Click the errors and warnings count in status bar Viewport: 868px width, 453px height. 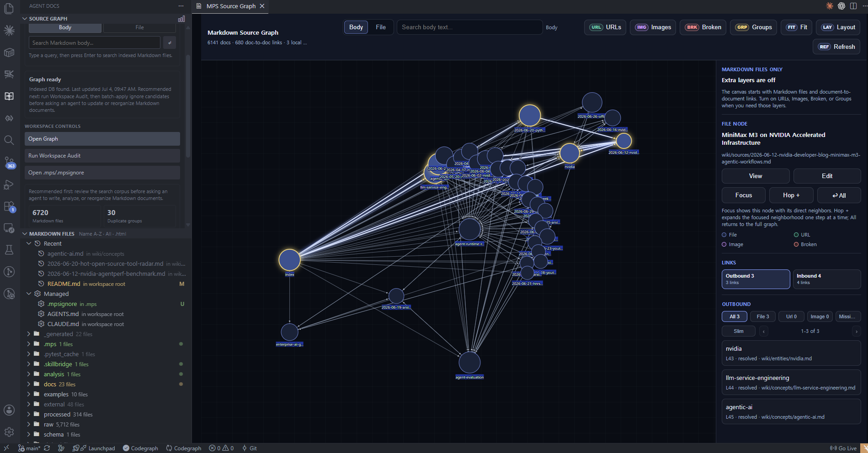pos(221,448)
